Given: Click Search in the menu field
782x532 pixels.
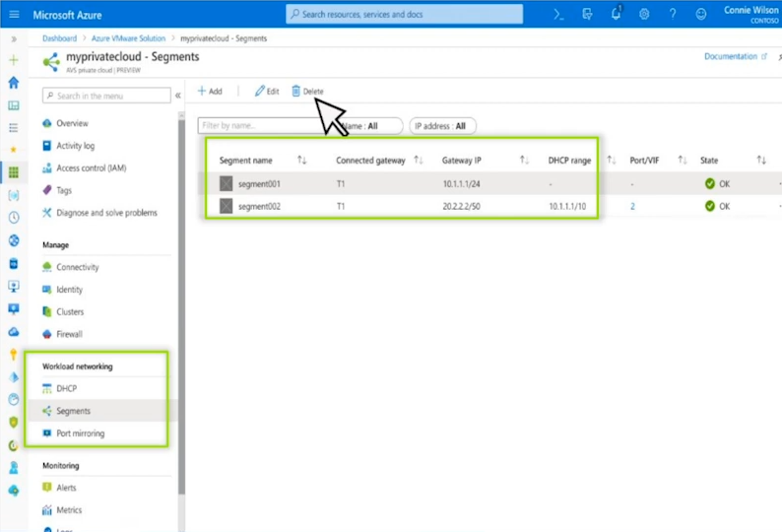Looking at the screenshot, I should [x=106, y=96].
